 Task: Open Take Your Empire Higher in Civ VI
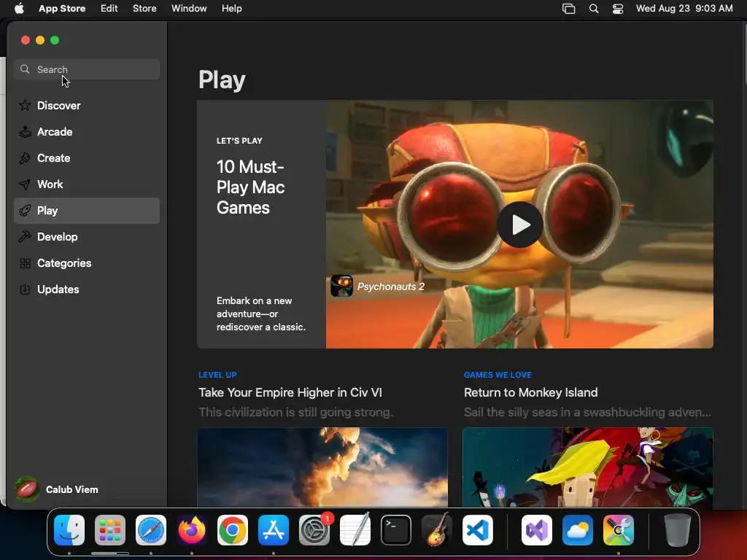point(290,392)
